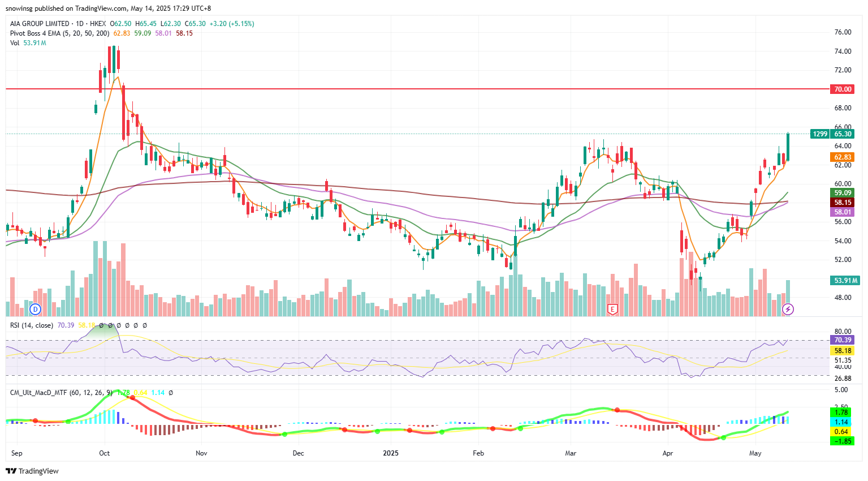Click the purple lightning bolt event icon
The image size is (868, 481).
[x=788, y=309]
